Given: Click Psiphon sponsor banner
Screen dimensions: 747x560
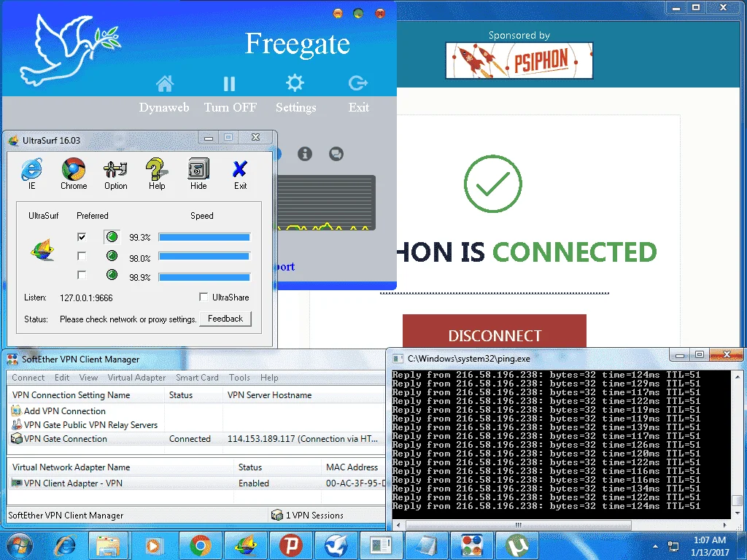Looking at the screenshot, I should coord(519,61).
